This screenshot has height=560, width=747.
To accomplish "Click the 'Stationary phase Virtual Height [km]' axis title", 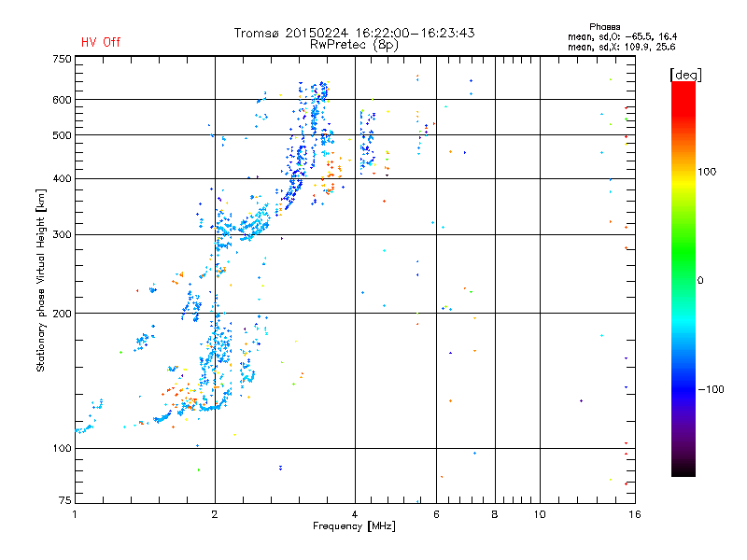I will (41, 280).
